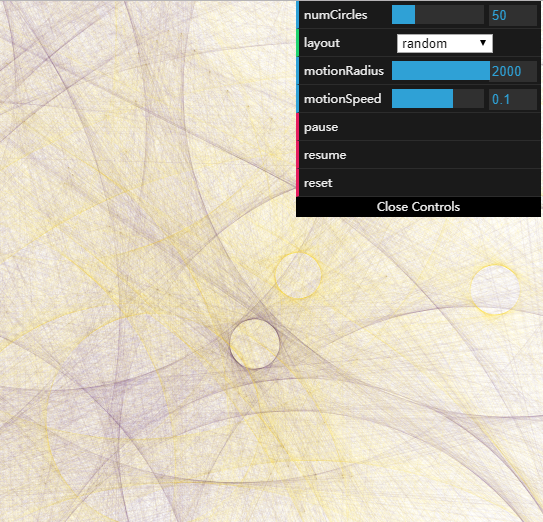The image size is (543, 522).
Task: Reset the circle drawing
Action: pyautogui.click(x=418, y=183)
